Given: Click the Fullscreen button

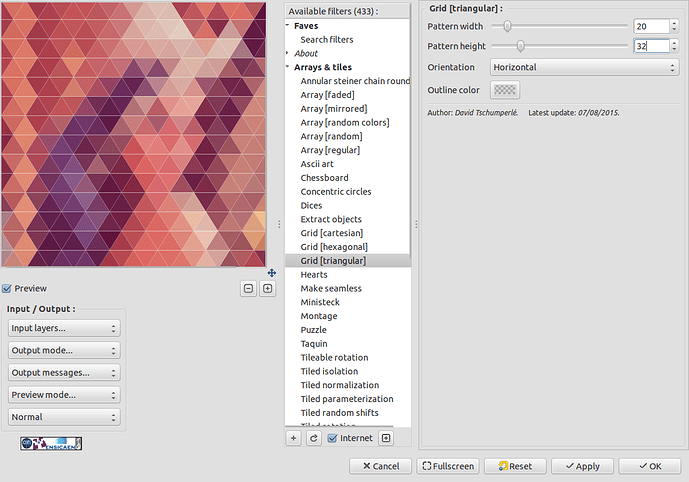Looking at the screenshot, I should [x=448, y=466].
